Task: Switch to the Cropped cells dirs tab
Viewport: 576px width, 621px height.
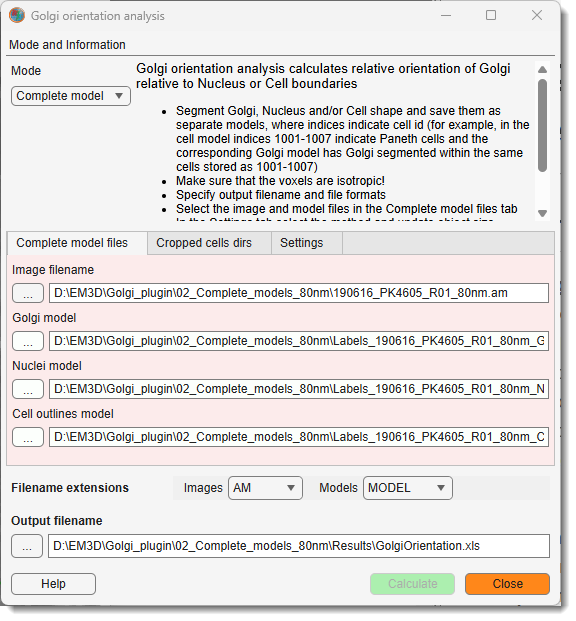Action: 209,243
